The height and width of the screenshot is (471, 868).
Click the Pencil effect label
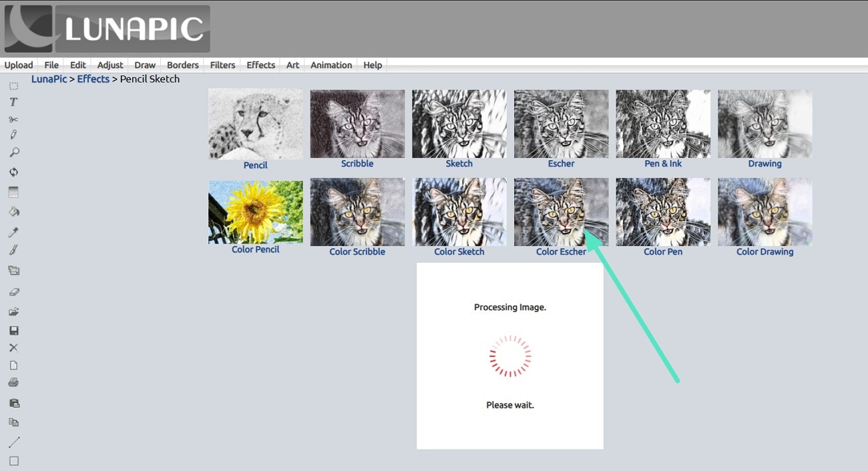255,165
